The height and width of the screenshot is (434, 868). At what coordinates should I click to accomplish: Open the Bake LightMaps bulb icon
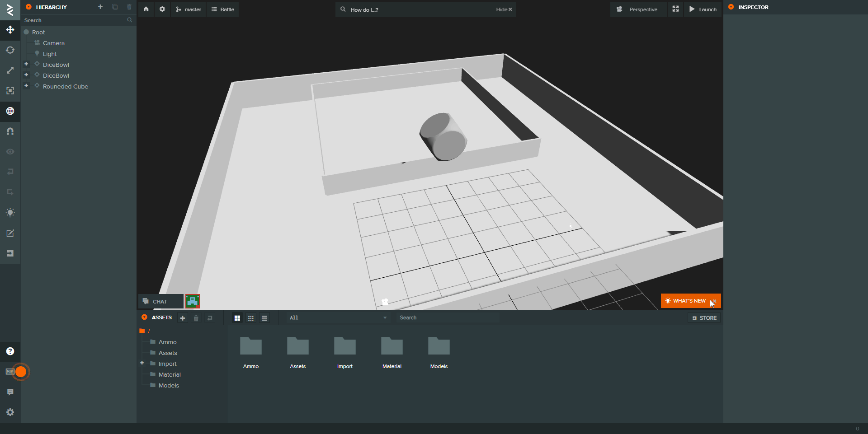coord(10,213)
